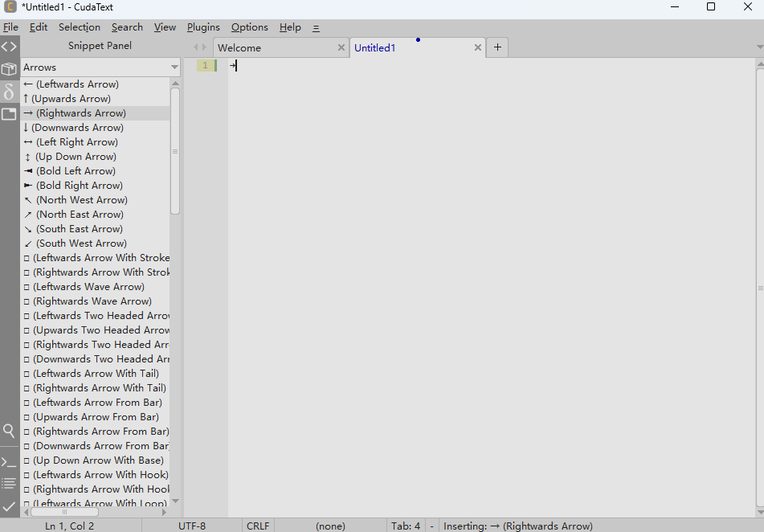Open the Plugins menu

coord(203,27)
